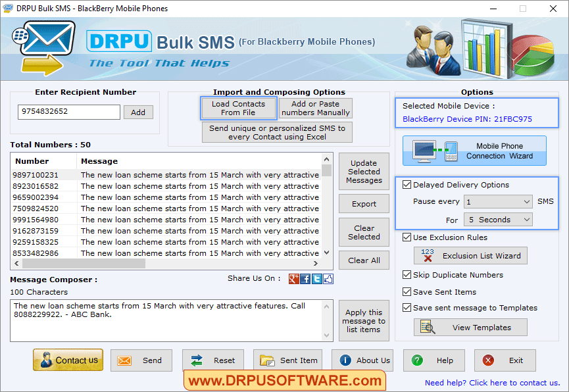The width and height of the screenshot is (569, 392).
Task: Click the Number column header
Action: tap(44, 161)
